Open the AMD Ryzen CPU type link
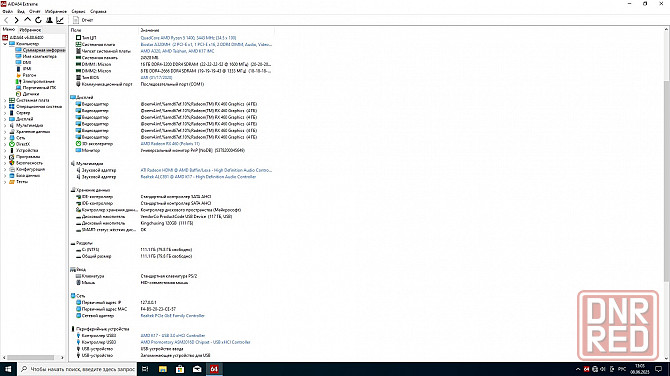This screenshot has width=670, height=376. click(x=188, y=38)
